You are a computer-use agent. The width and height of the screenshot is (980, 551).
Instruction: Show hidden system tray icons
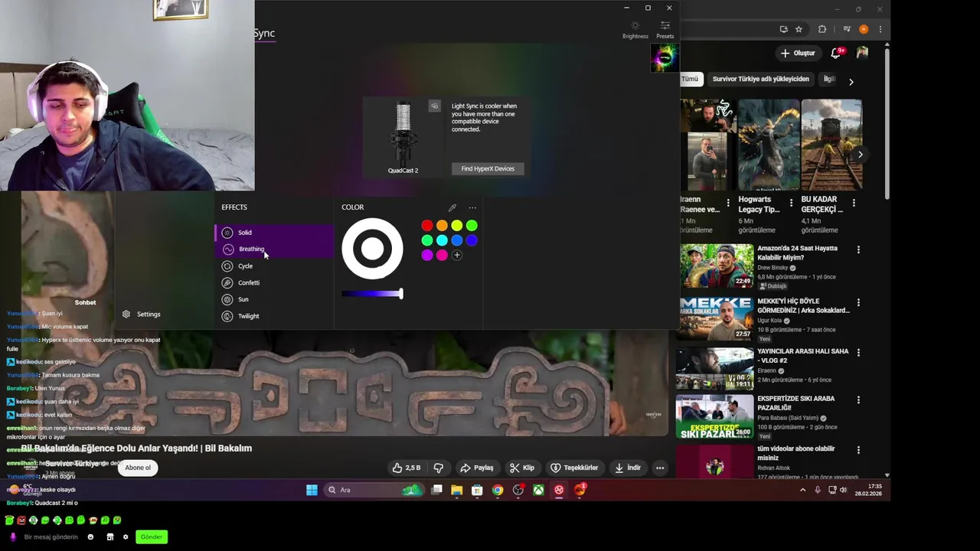(802, 490)
